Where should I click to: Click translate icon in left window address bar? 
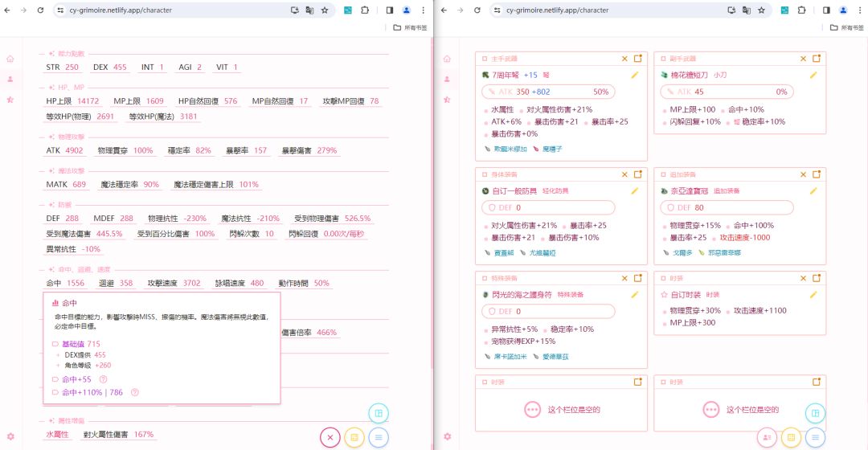(x=310, y=10)
